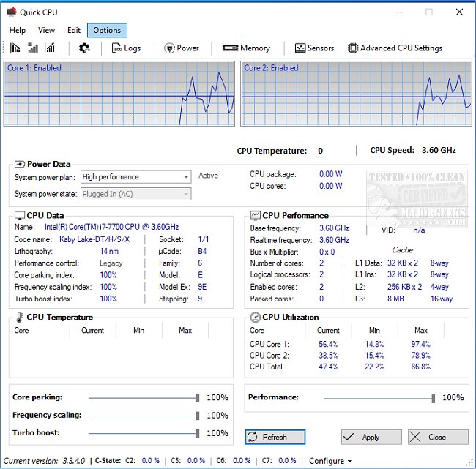Click the Performance slider

[x=379, y=397]
